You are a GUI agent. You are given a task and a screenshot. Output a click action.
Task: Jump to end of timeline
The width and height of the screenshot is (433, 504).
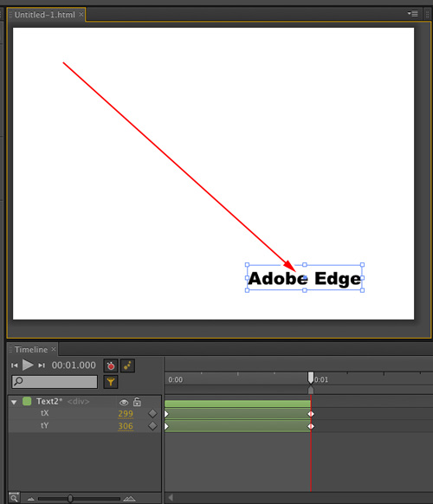point(42,365)
